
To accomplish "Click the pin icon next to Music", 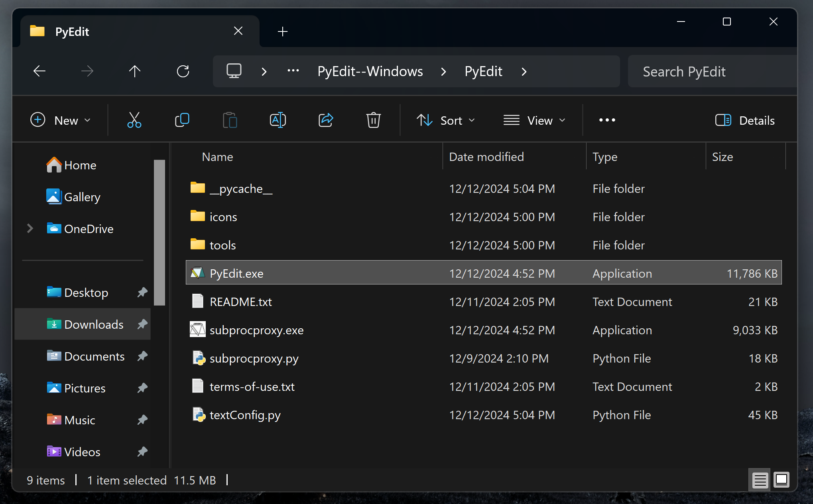I will 142,420.
